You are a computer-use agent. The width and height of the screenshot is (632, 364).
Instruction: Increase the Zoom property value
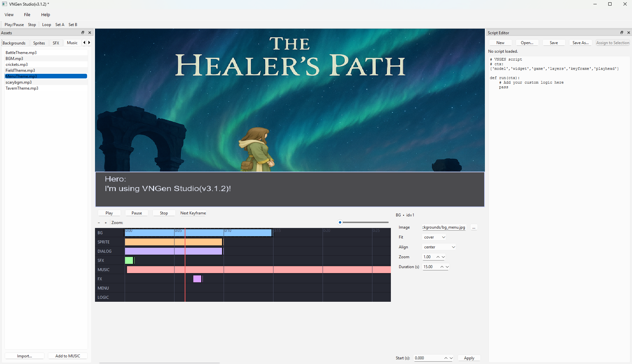438,257
